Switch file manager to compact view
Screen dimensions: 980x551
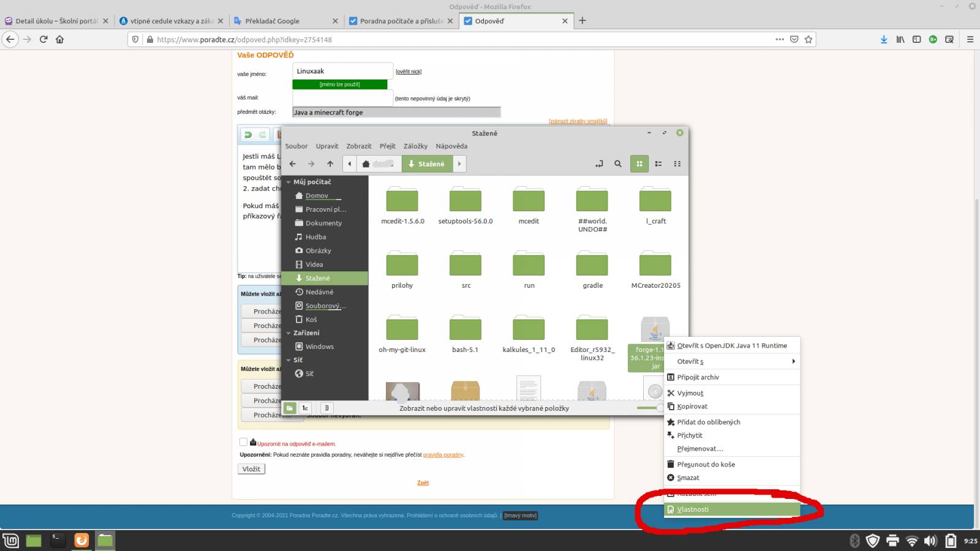[x=677, y=164]
